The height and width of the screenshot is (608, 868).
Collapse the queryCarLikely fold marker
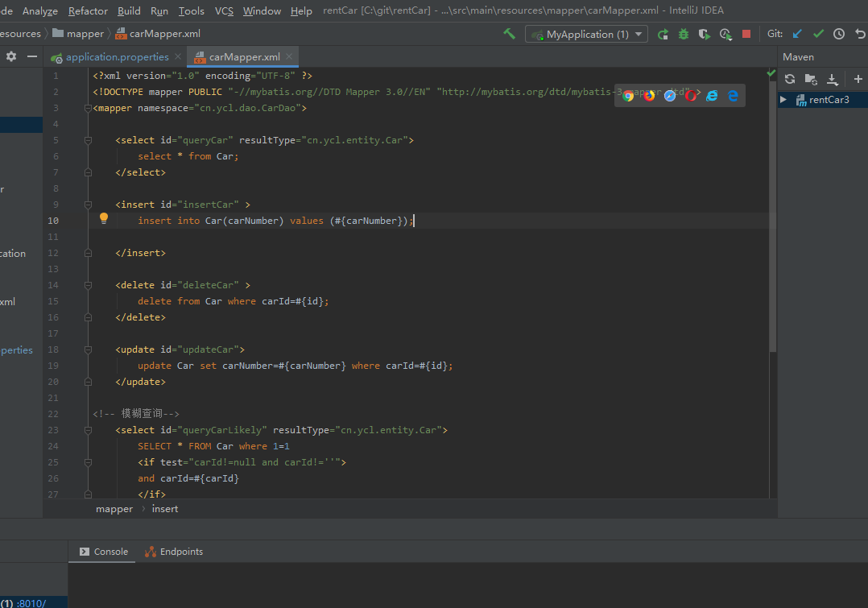(x=88, y=430)
